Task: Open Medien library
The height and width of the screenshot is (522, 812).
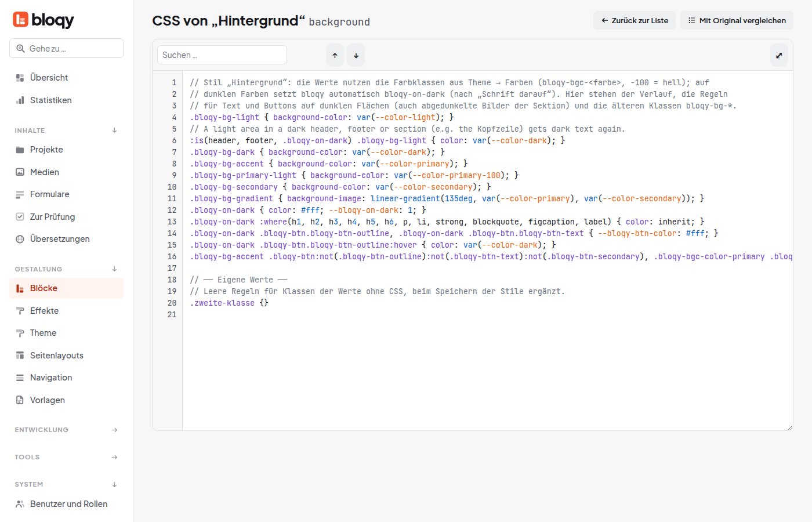Action: [x=66, y=172]
